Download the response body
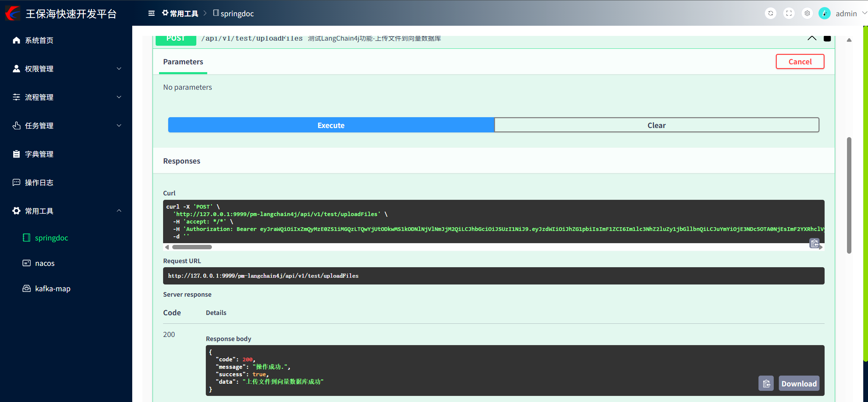Viewport: 868px width, 402px height. pos(799,383)
